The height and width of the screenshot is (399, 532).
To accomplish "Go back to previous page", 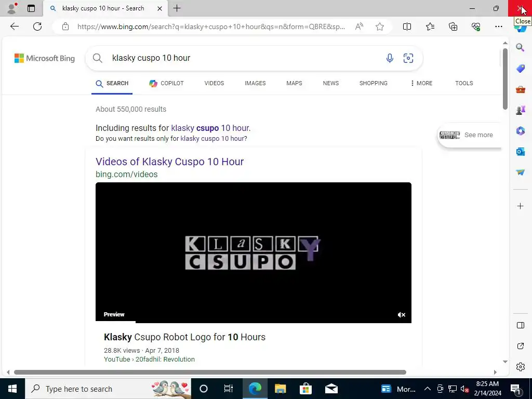I will pyautogui.click(x=14, y=26).
